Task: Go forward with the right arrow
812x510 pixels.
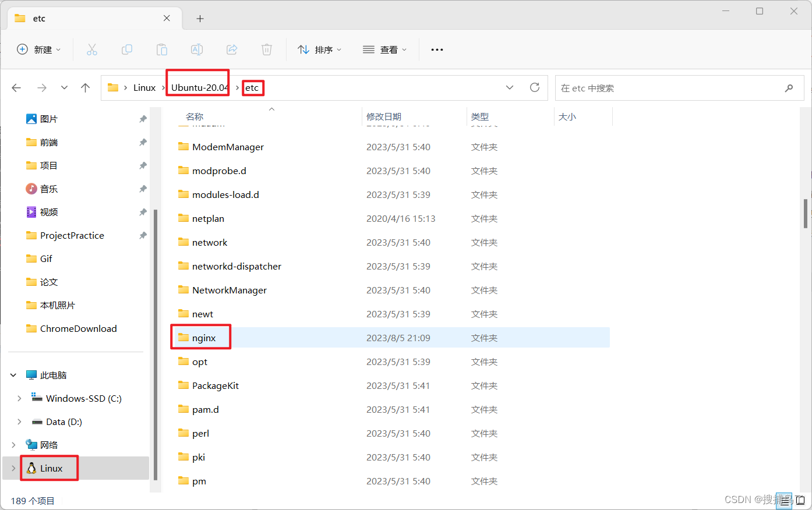Action: [42, 88]
